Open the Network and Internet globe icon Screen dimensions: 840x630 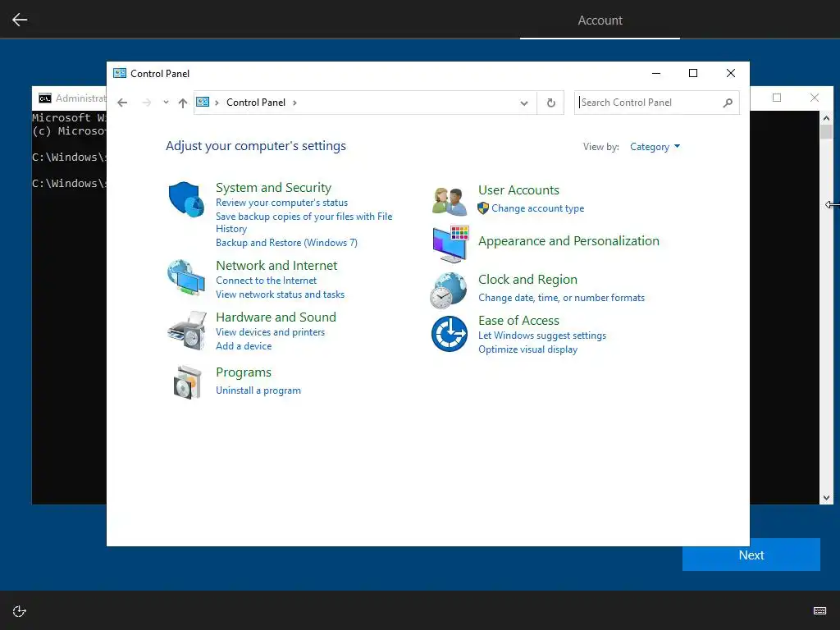pos(186,277)
